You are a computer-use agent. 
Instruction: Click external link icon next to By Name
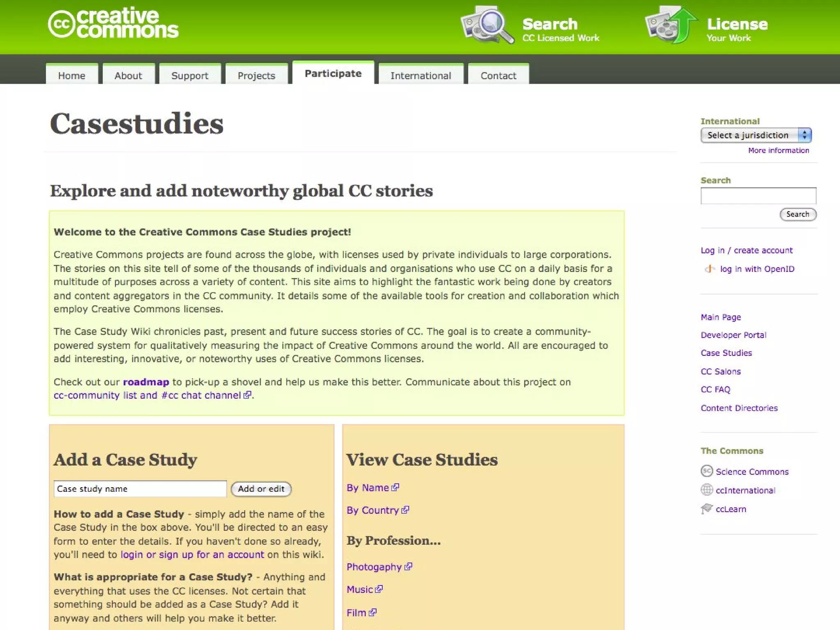click(x=395, y=487)
